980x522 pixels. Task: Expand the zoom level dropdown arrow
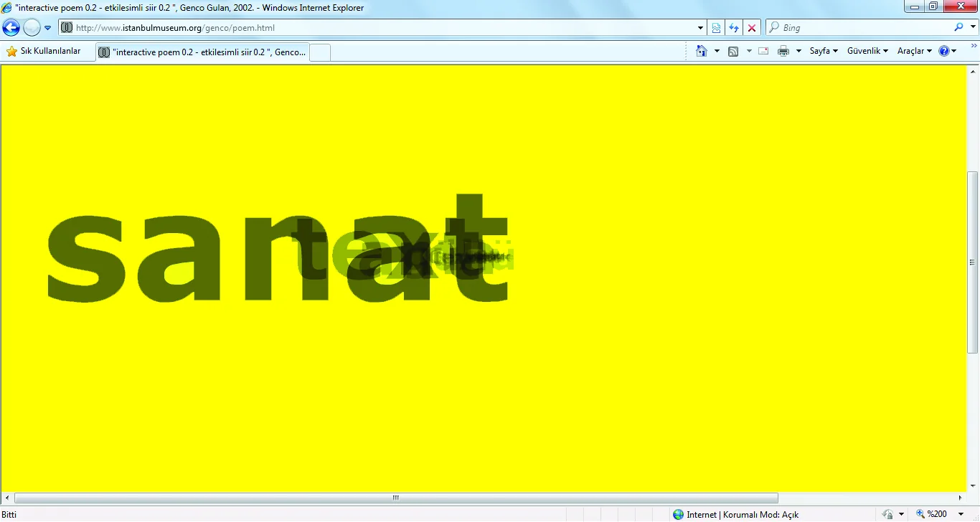click(961, 515)
